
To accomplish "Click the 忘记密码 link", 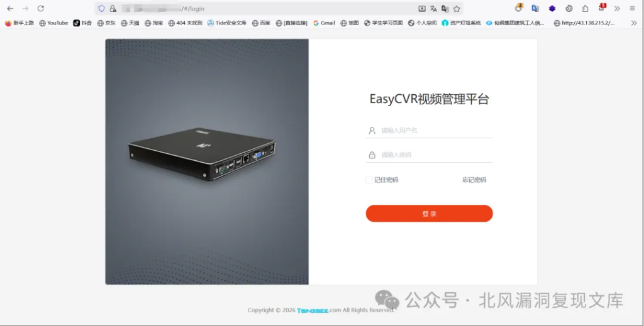I will [x=474, y=180].
